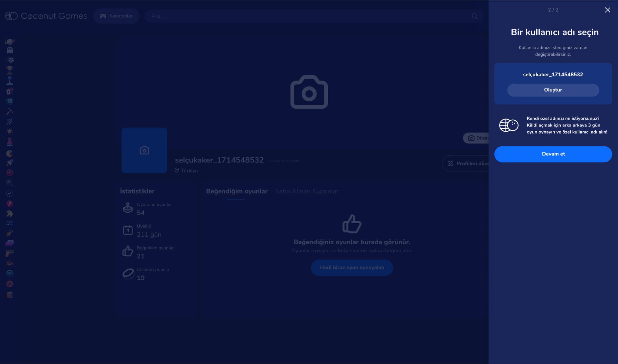Click the Coconut puanın 19 statistic
618x364 pixels.
tap(145, 274)
